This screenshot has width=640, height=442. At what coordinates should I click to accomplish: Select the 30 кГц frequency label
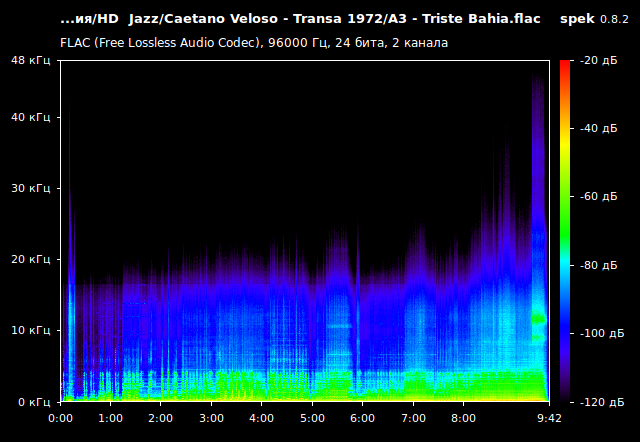[x=29, y=188]
